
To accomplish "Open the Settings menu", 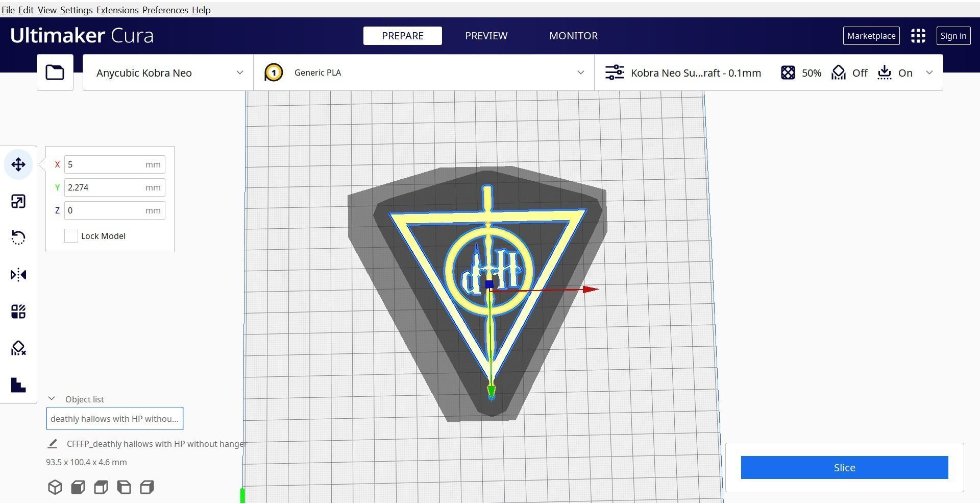I will [x=76, y=10].
